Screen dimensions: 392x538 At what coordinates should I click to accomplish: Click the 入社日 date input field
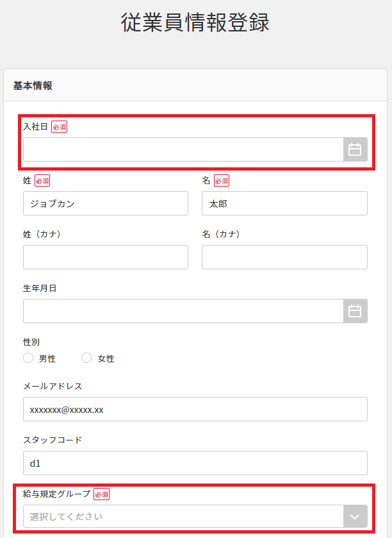point(183,149)
